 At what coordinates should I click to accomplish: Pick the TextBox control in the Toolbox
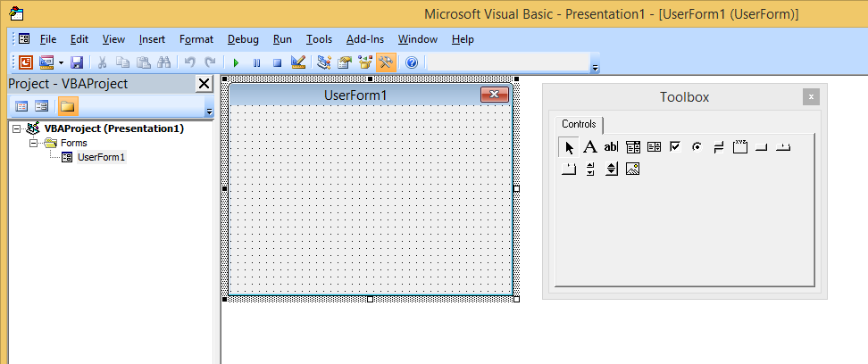(x=611, y=146)
